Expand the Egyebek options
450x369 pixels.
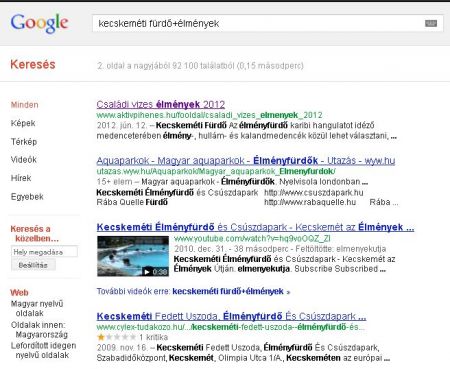click(27, 197)
